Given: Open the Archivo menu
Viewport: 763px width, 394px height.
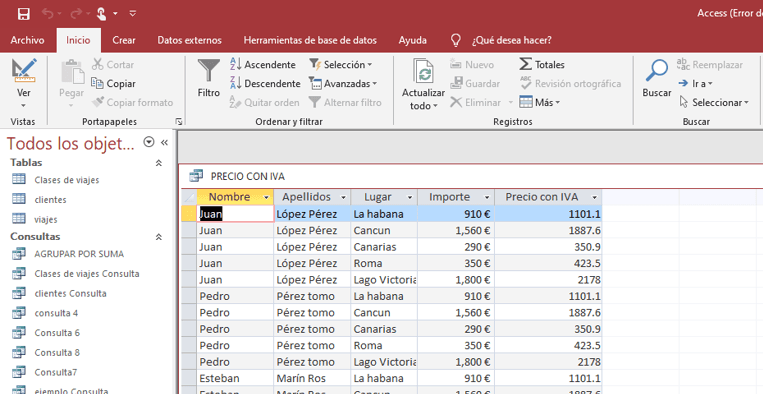Looking at the screenshot, I should coord(27,40).
